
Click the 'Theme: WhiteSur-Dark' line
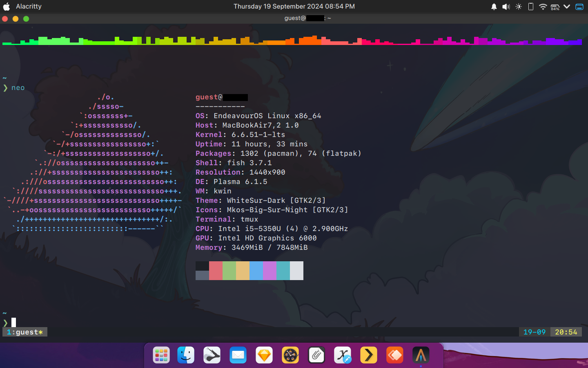(261, 201)
